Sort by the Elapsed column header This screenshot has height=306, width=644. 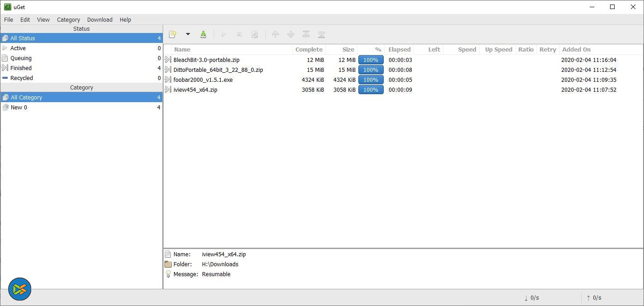click(x=400, y=49)
